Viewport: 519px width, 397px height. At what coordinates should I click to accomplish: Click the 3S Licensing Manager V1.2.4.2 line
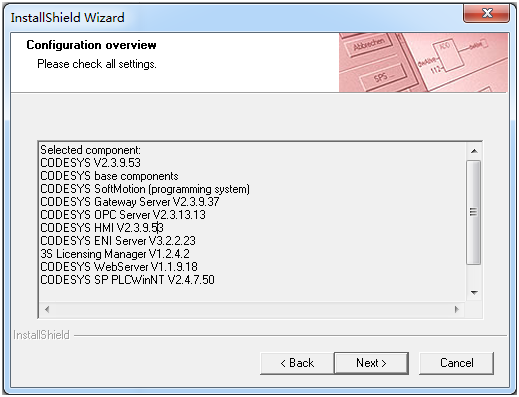tap(115, 254)
